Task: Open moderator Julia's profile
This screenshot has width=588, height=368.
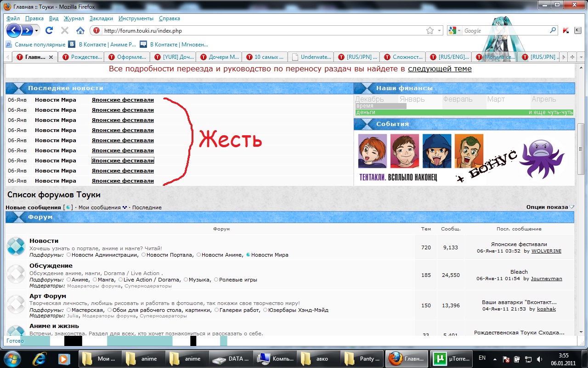Action: pyautogui.click(x=73, y=316)
